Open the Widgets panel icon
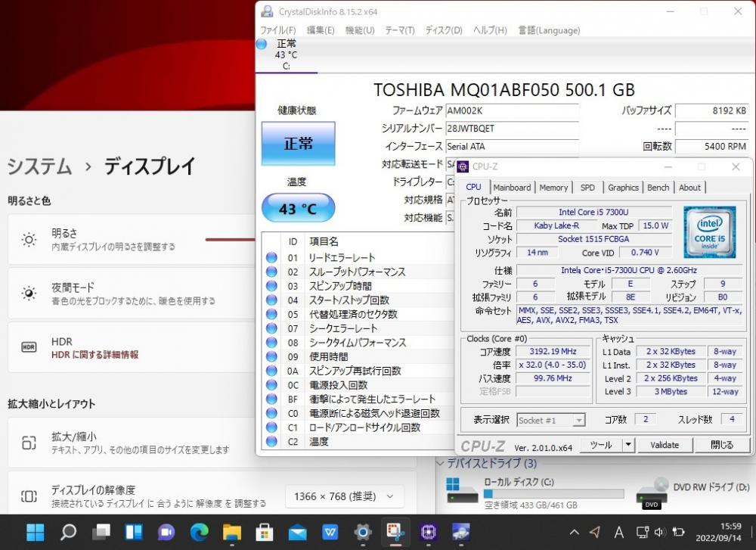 click(134, 532)
